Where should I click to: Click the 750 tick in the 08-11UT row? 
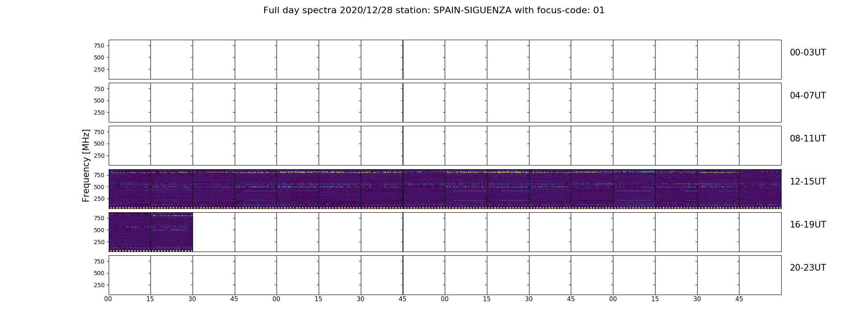[x=99, y=132]
